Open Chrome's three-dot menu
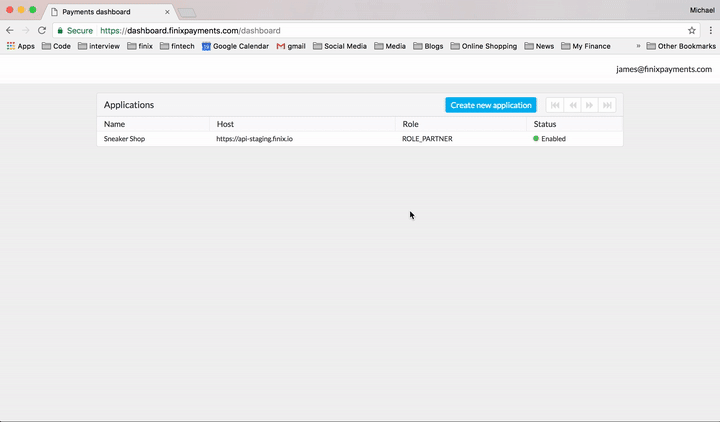 point(709,31)
